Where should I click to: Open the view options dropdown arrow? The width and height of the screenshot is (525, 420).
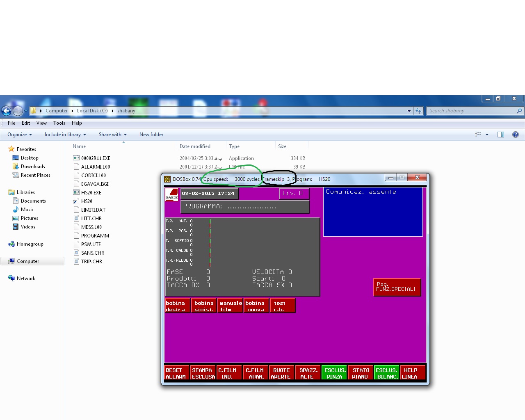point(487,135)
